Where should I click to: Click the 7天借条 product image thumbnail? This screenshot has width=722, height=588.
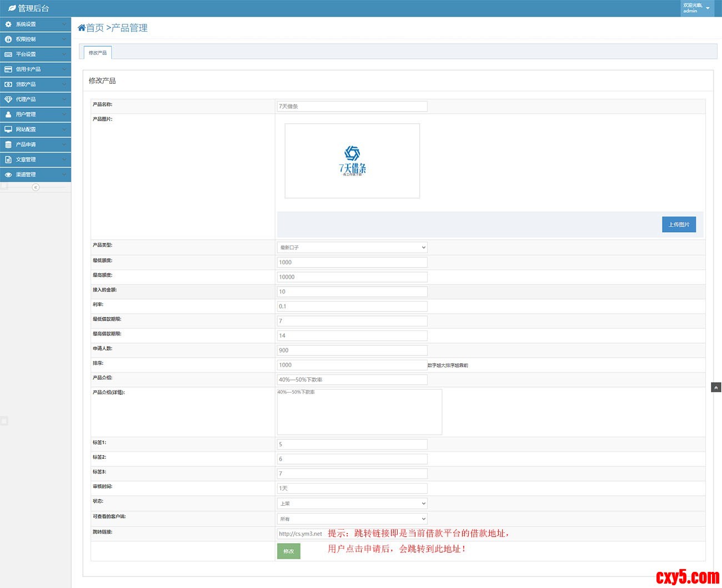(352, 161)
